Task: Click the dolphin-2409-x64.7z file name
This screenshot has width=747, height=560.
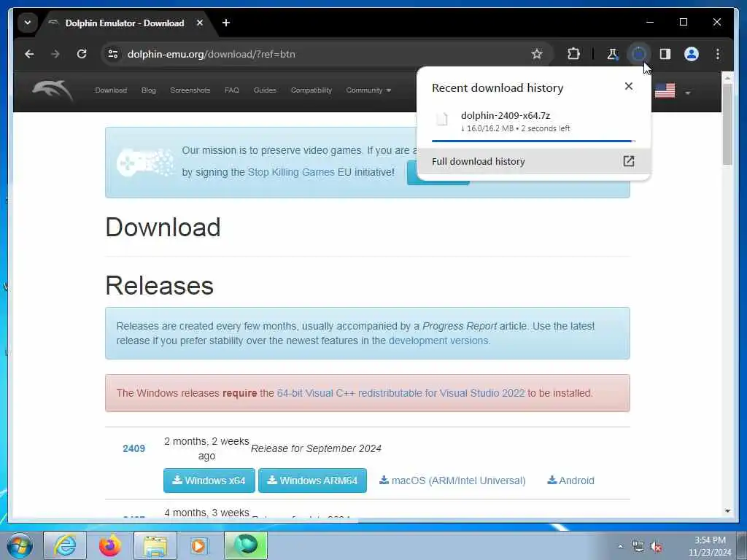Action: click(x=506, y=115)
